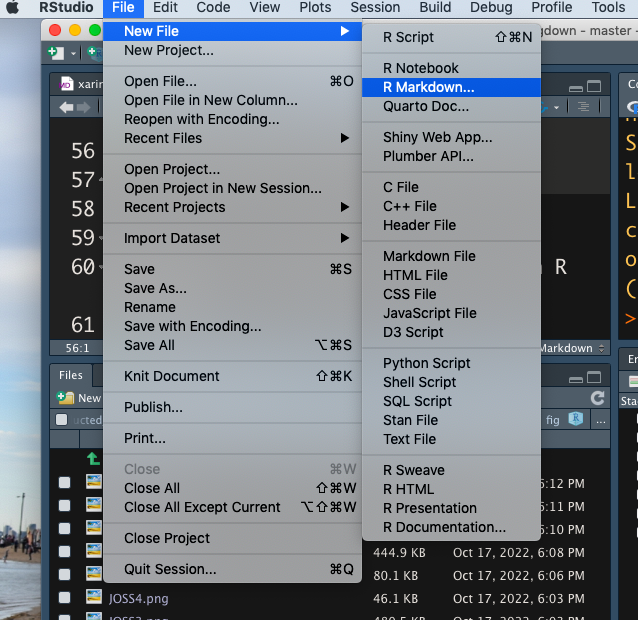This screenshot has width=638, height=620.
Task: Select R Documentation... menu entry
Action: tap(451, 527)
